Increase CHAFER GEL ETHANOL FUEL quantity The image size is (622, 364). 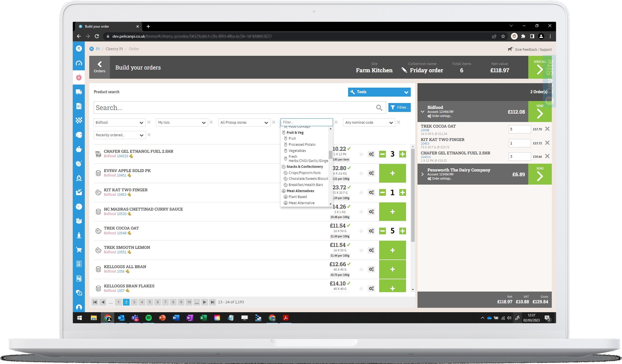click(x=402, y=154)
